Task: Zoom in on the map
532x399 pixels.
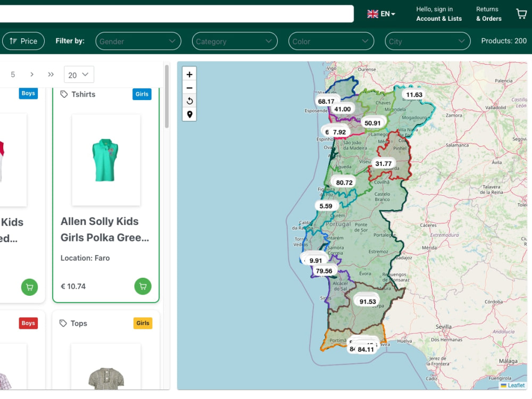Action: [189, 74]
